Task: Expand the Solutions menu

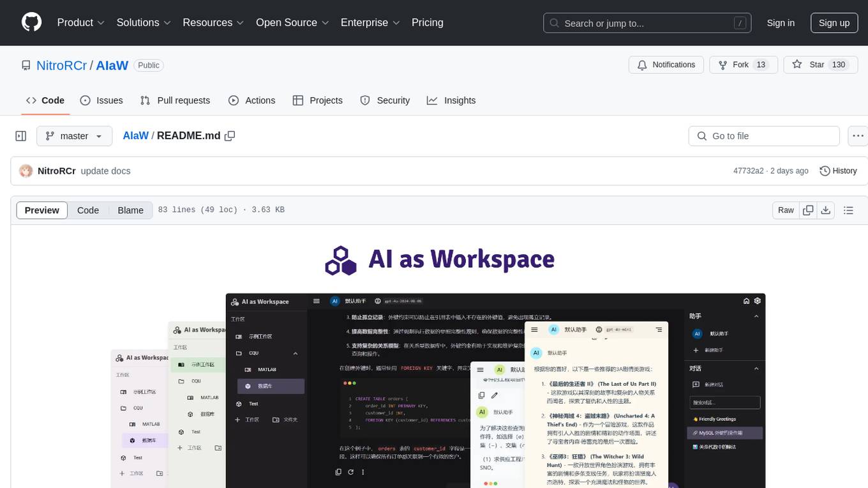Action: coord(144,22)
